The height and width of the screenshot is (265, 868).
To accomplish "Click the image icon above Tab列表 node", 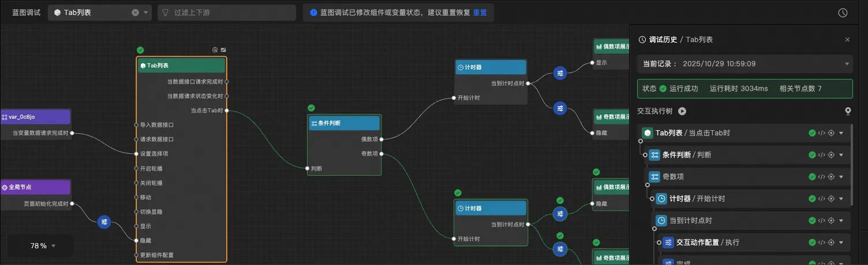I will pos(223,50).
